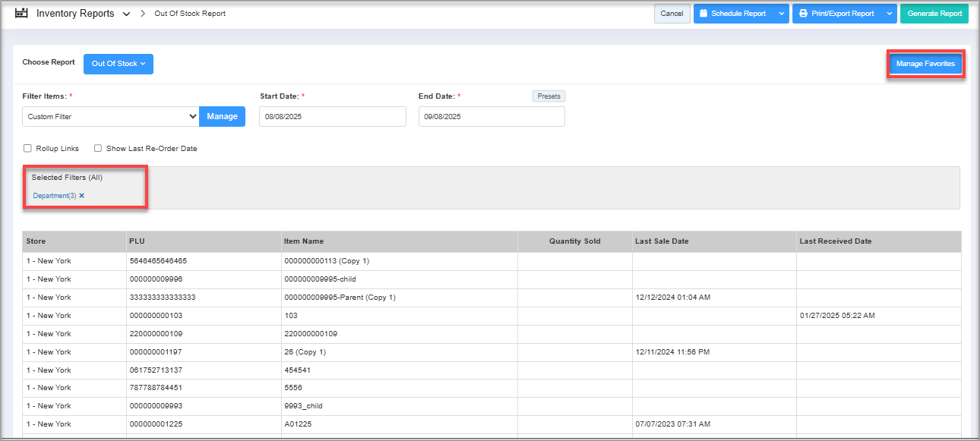
Task: Expand the Print/Export Report dropdown arrow
Action: point(890,14)
